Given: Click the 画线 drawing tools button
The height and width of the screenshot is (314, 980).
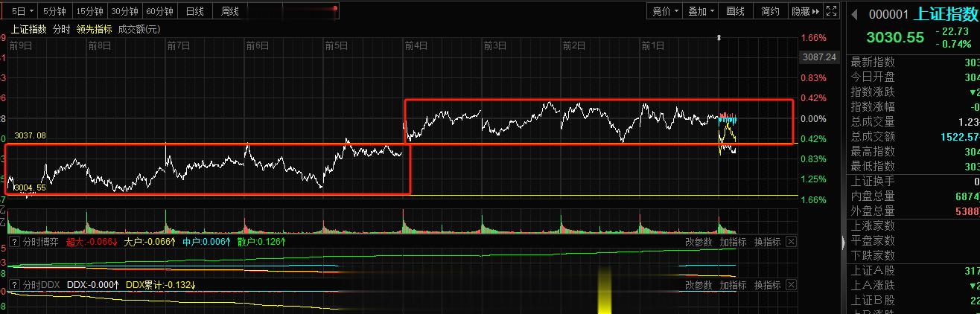Looking at the screenshot, I should [735, 11].
